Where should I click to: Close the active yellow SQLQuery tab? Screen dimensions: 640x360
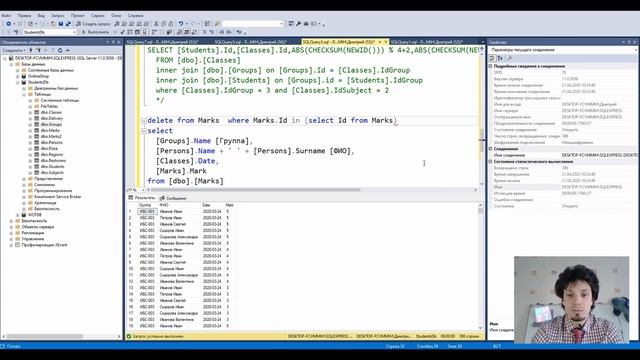coord(386,42)
